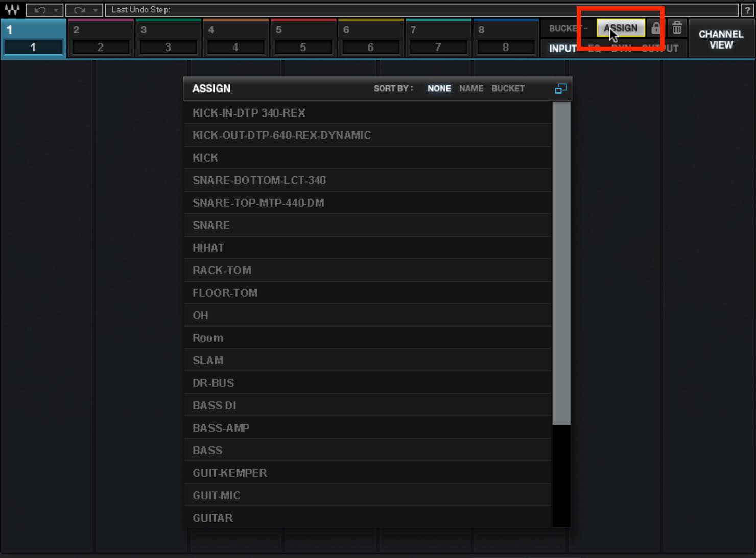Select the DR-BUS track

pos(368,383)
